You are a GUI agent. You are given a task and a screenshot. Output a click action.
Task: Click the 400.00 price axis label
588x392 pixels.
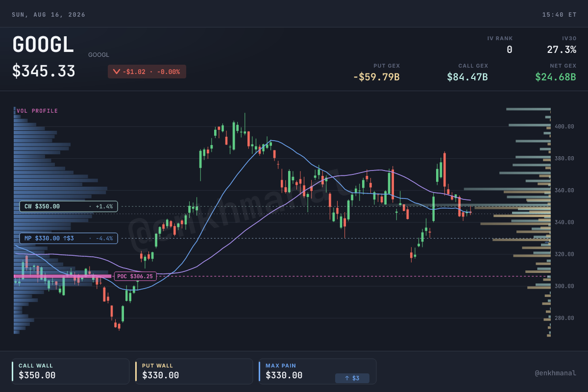[x=565, y=126]
